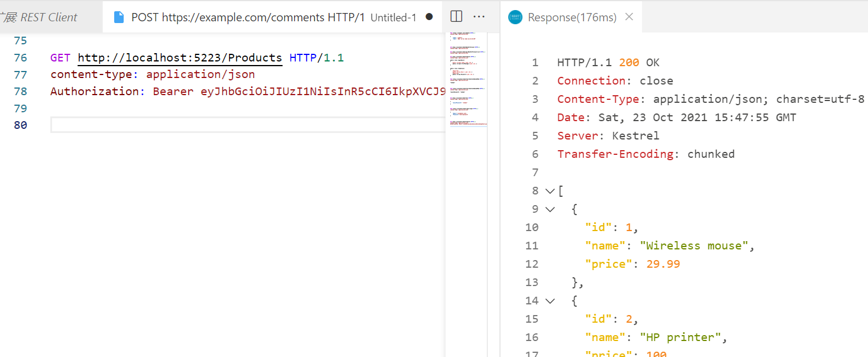Collapse the first product object at line 9
The image size is (868, 357).
click(x=550, y=209)
